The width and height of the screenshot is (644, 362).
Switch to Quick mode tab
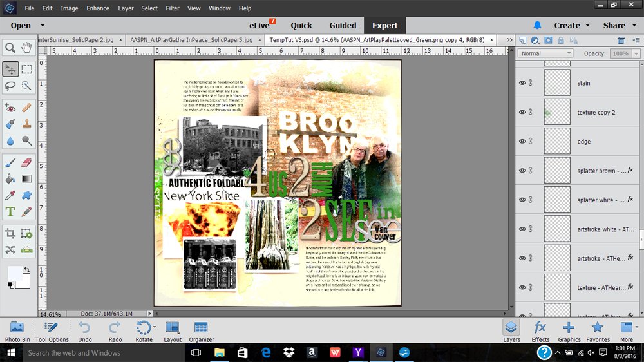301,26
